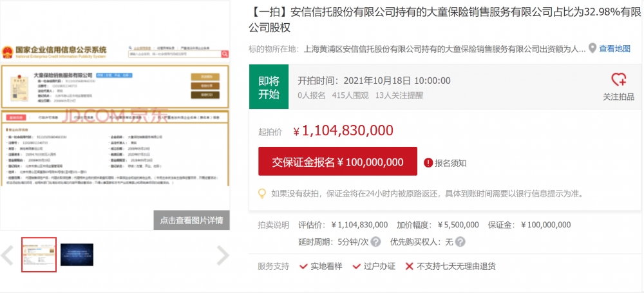Screen dimensions: 644x293
Task: Click the 即将开始 status badge
Action: tap(269, 87)
